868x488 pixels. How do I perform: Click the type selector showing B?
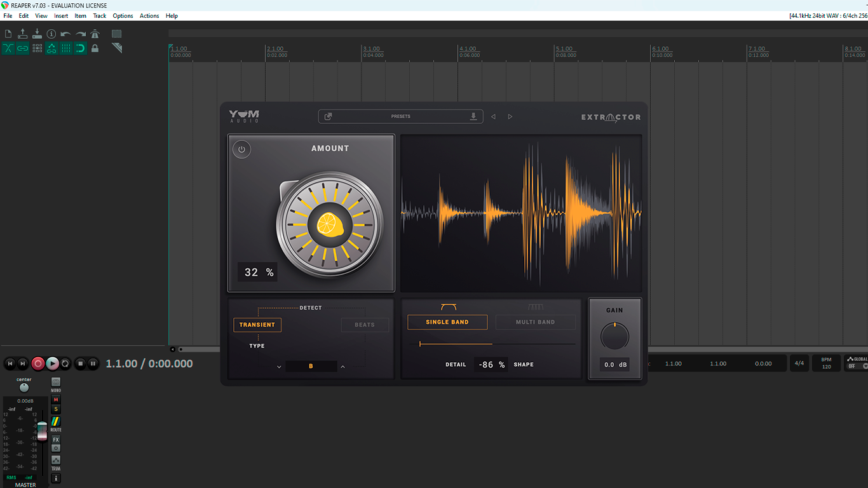tap(311, 367)
